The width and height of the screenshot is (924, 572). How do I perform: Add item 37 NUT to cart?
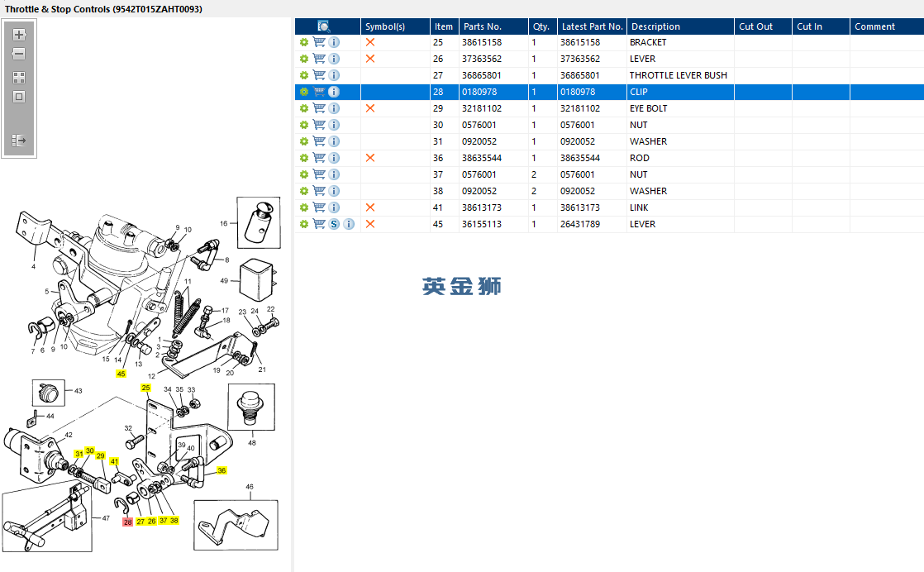(x=319, y=174)
